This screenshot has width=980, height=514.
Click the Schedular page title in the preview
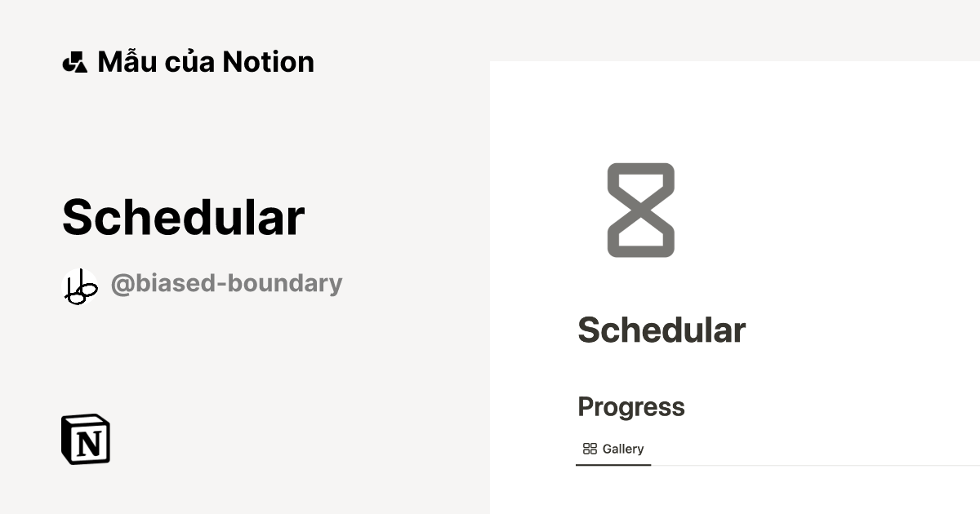(661, 330)
